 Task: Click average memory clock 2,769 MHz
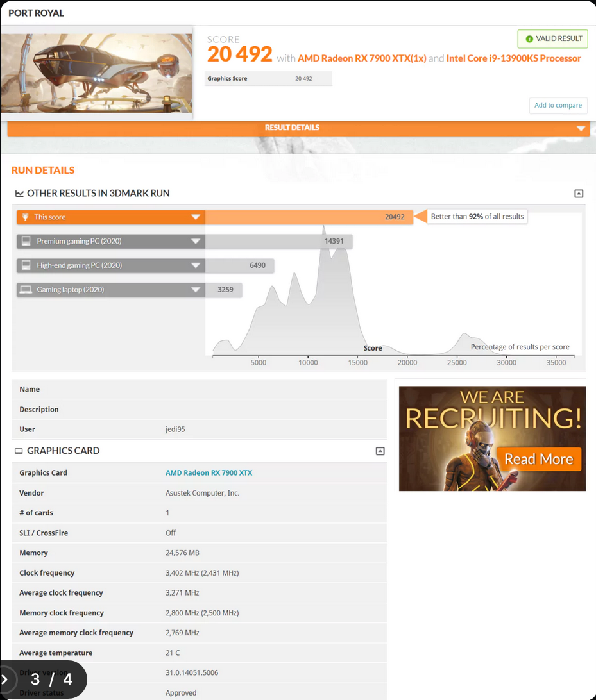tap(182, 633)
